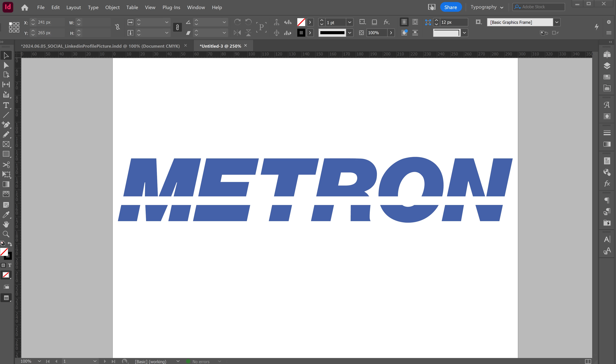Viewport: 616px width, 364px height.
Task: Click the fill color swatch in toolbox
Action: [4, 251]
